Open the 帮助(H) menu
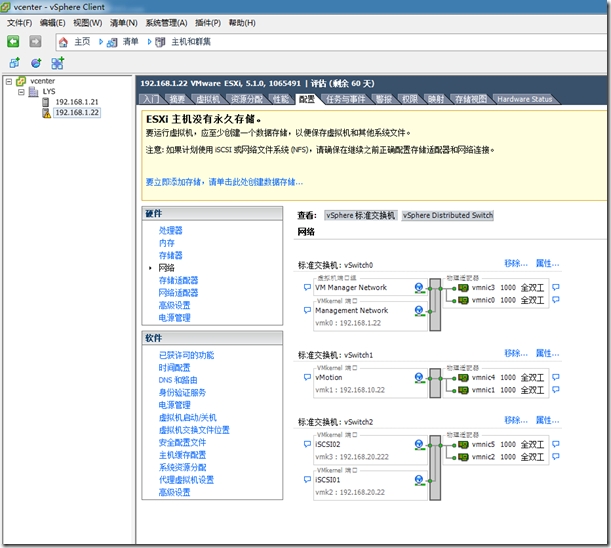Image resolution: width=611 pixels, height=548 pixels. [x=242, y=23]
